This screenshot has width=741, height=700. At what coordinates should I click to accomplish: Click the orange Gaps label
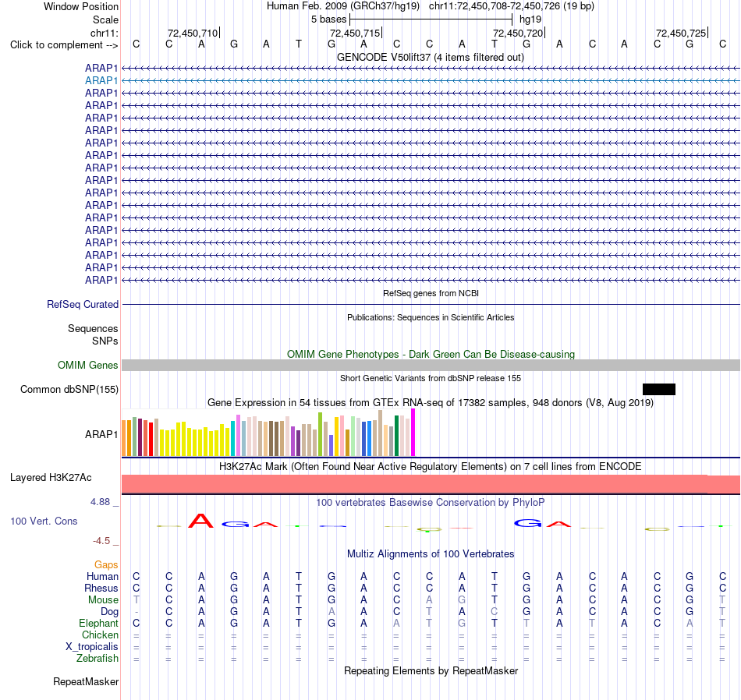pos(106,565)
